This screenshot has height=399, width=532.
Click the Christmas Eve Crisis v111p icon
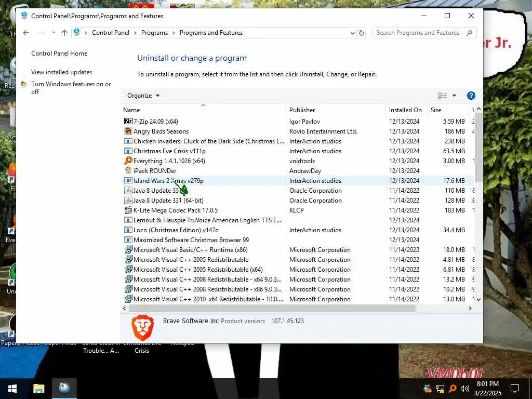point(128,151)
